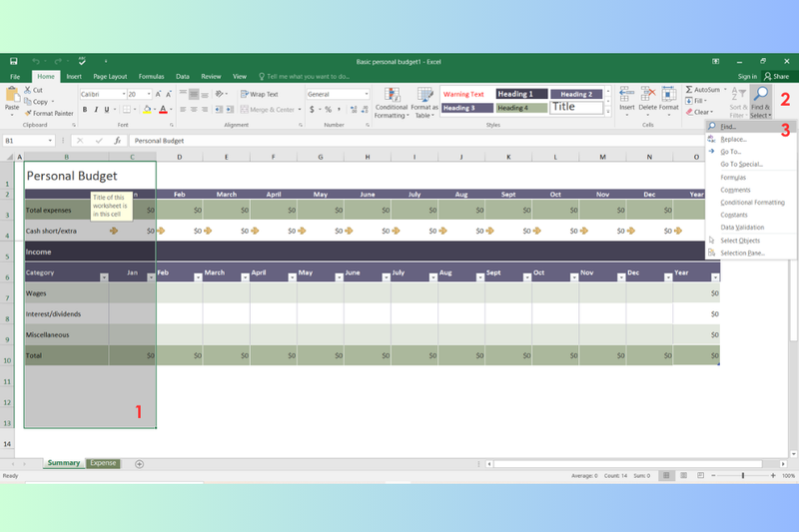Switch to Page Layout tab
The height and width of the screenshot is (532, 799).
(x=110, y=77)
